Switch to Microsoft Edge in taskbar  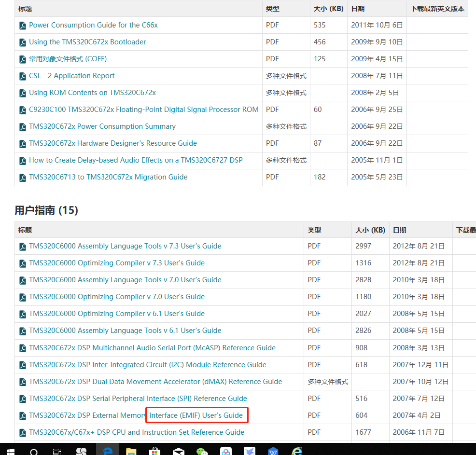point(108,451)
